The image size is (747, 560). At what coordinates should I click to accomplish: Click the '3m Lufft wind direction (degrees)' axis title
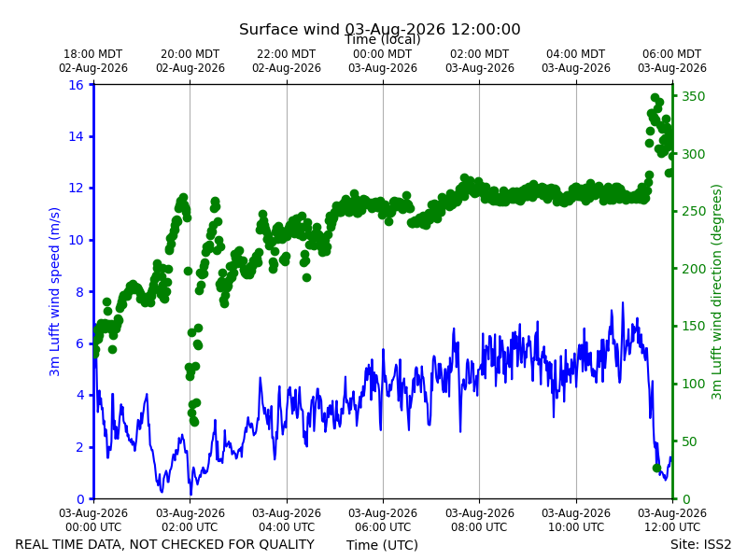pos(716,292)
